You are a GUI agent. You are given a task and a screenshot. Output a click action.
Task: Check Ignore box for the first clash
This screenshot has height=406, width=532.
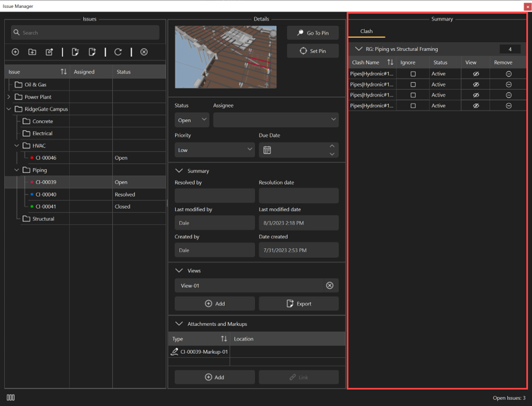(x=413, y=74)
